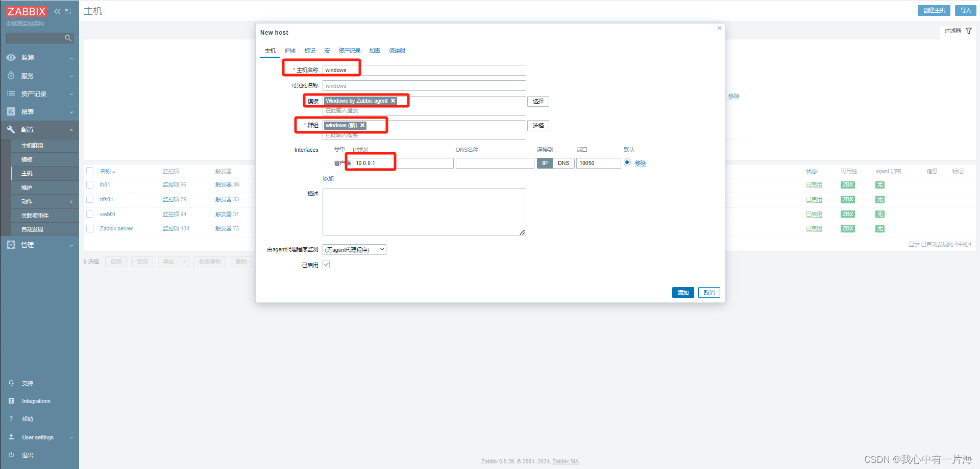Select the default interface radio button
This screenshot has width=980, height=469.
(x=627, y=162)
